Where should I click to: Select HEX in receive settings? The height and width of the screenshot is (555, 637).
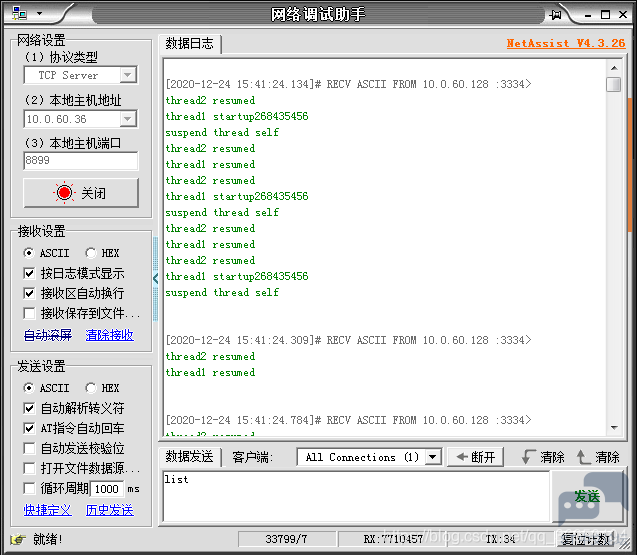coord(102,253)
